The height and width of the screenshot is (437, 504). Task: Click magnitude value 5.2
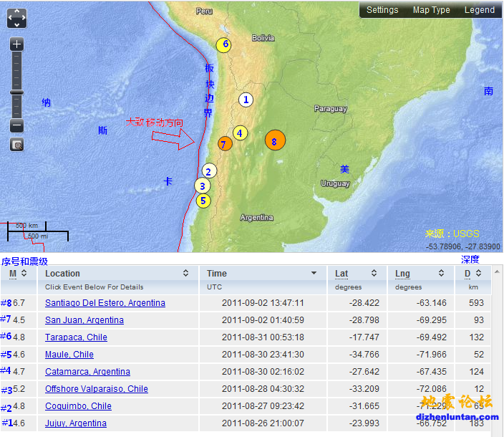tap(19, 389)
